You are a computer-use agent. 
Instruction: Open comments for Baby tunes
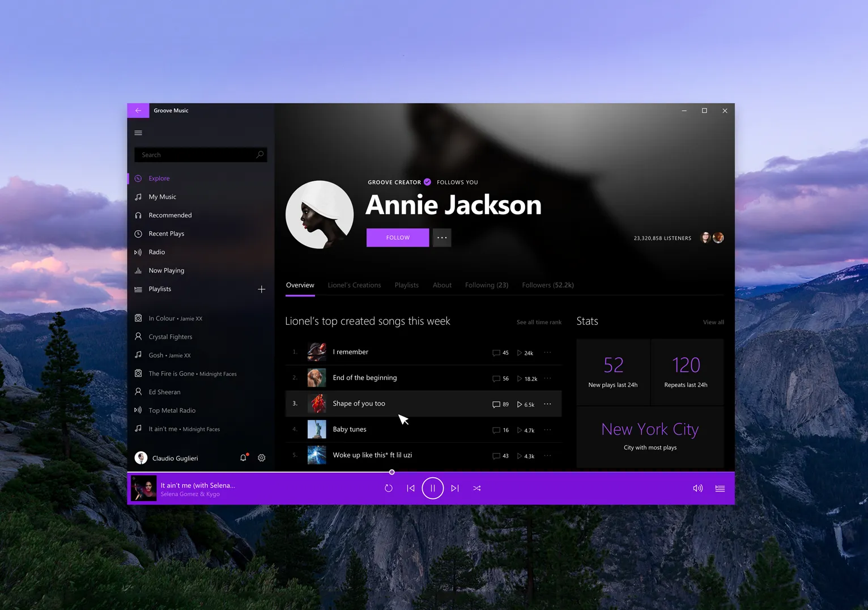coord(496,430)
